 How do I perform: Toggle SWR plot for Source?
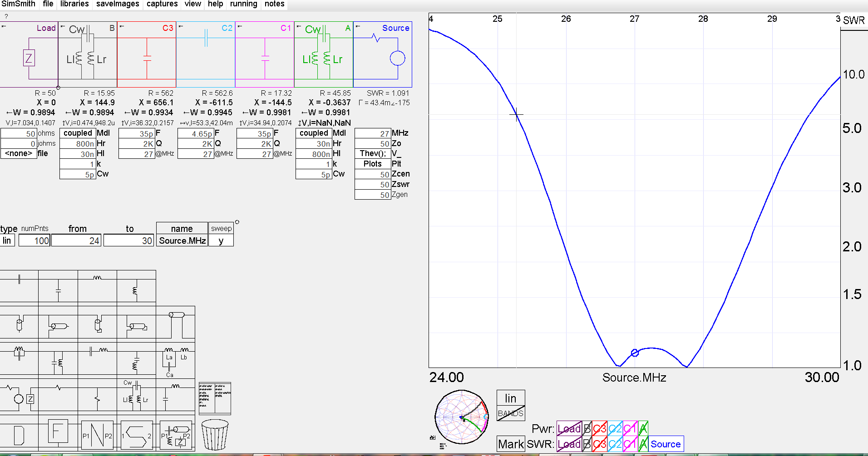pyautogui.click(x=666, y=444)
